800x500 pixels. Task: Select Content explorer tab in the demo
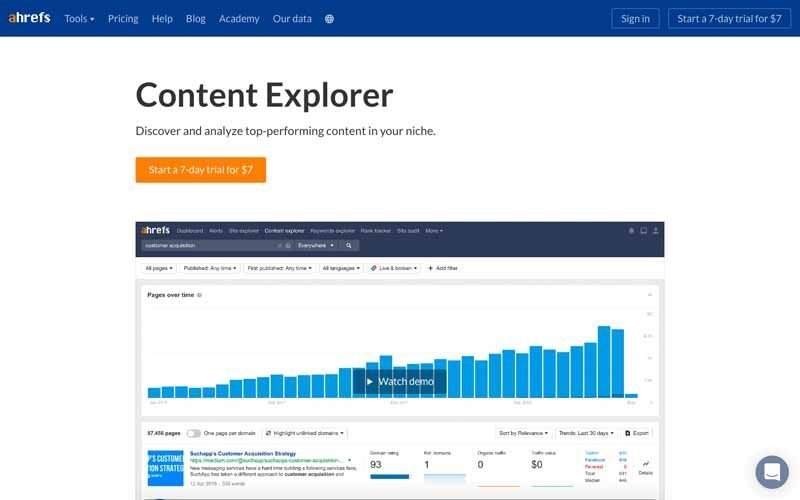coord(284,231)
